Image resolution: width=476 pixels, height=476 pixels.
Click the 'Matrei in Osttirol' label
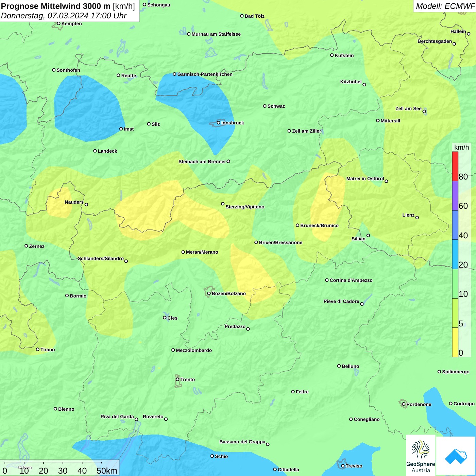[365, 178]
